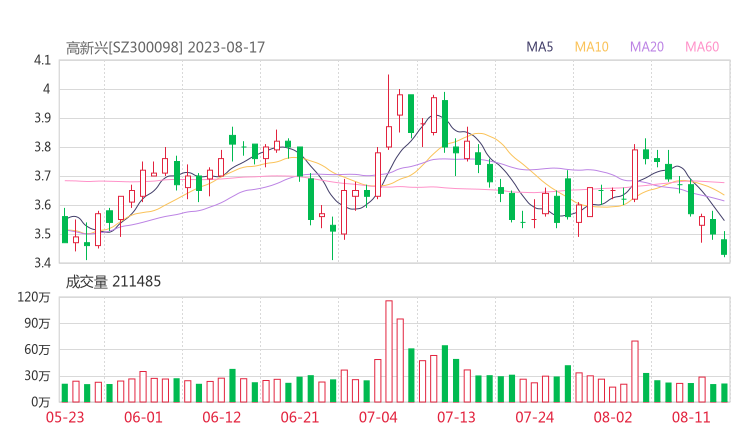Screen dimensions: 740x440
Task: Click the 07-04 date axis label
Action: coord(378,417)
